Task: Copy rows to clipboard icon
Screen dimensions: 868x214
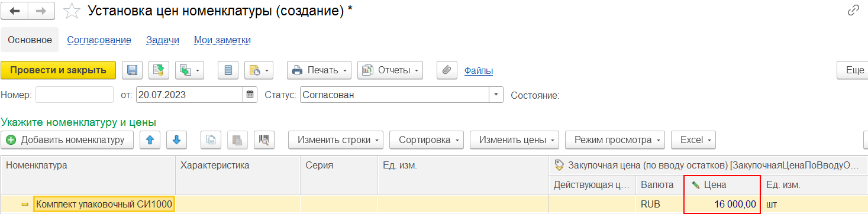Action: point(211,140)
